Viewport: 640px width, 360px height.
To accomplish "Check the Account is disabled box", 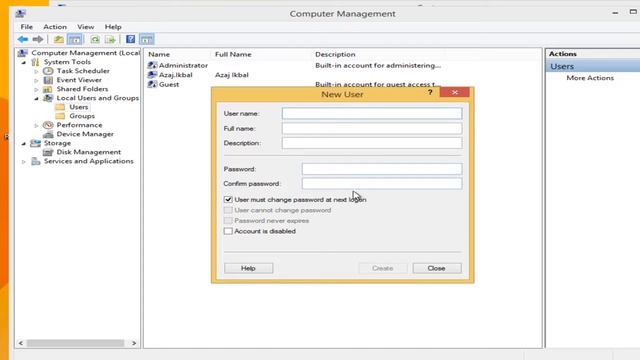I will pos(228,231).
